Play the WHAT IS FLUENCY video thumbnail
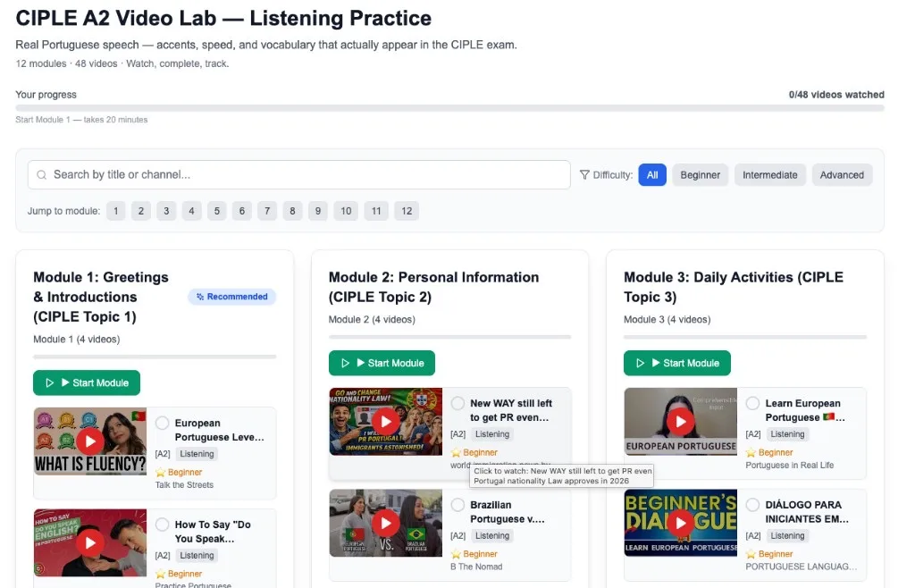 pyautogui.click(x=89, y=441)
